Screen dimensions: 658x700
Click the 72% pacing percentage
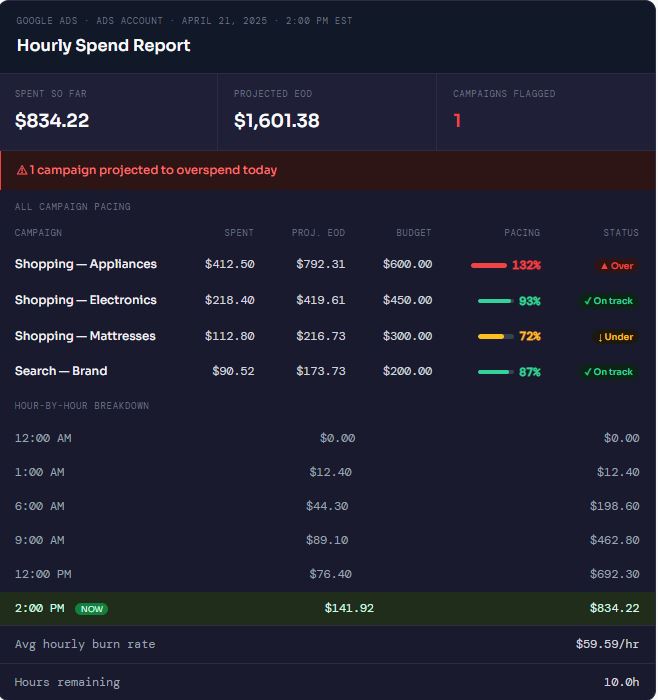pyautogui.click(x=529, y=336)
